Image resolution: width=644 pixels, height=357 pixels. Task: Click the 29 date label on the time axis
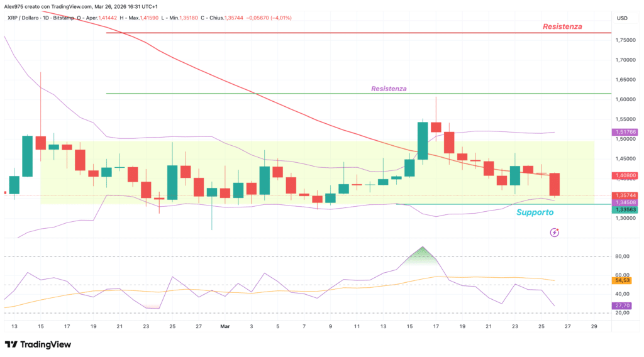click(594, 327)
